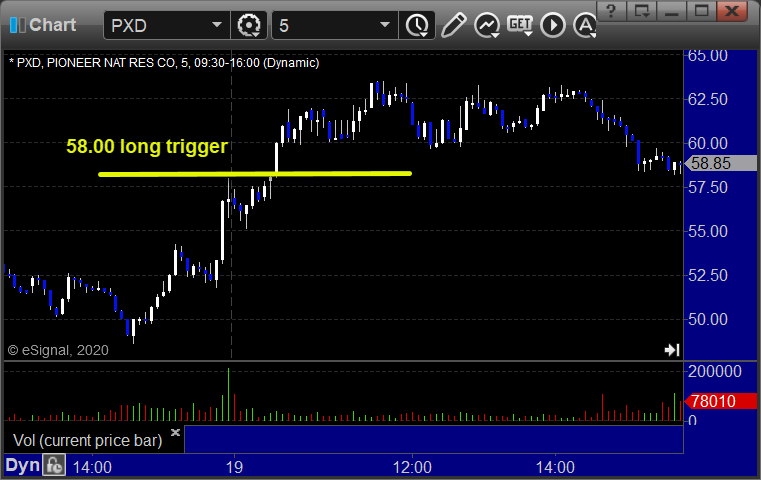Open the PXD symbol dropdown

pos(217,25)
